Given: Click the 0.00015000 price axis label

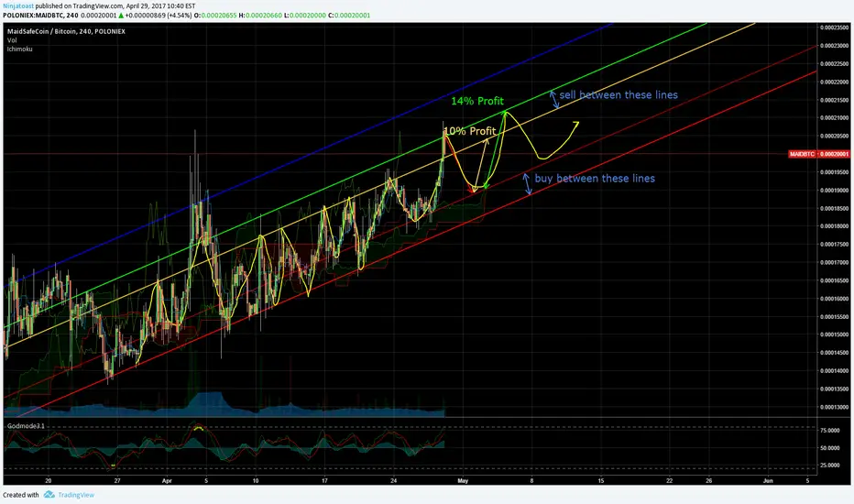Looking at the screenshot, I should (x=836, y=334).
